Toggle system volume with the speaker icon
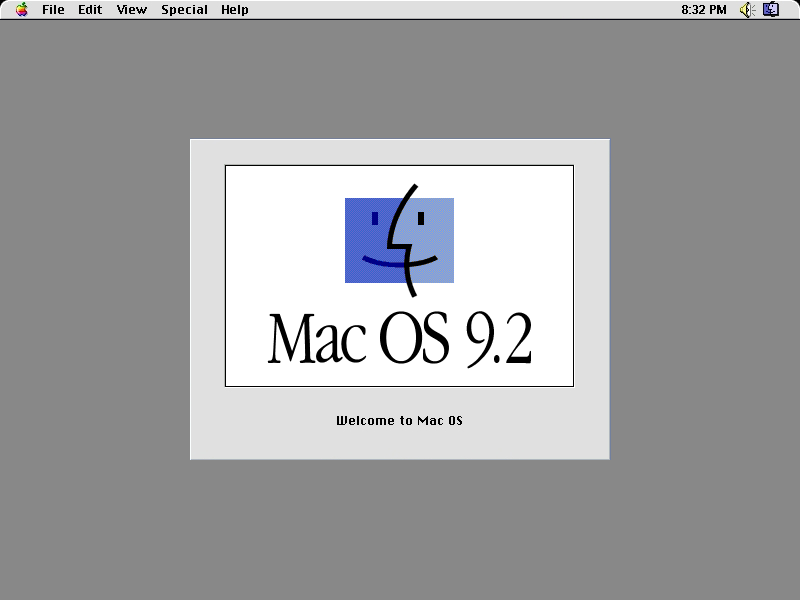Image resolution: width=800 pixels, height=600 pixels. coord(746,9)
